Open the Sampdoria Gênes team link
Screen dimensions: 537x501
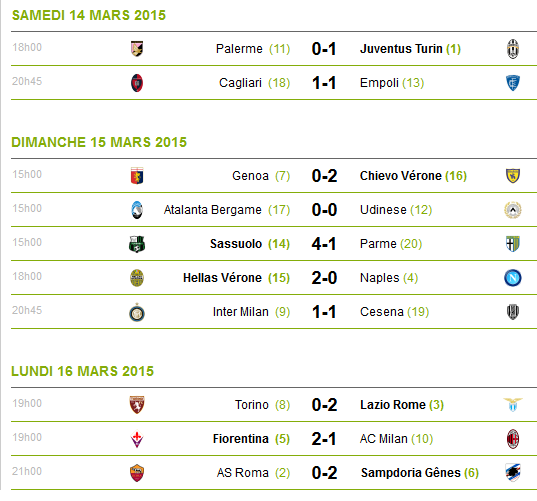tap(411, 473)
